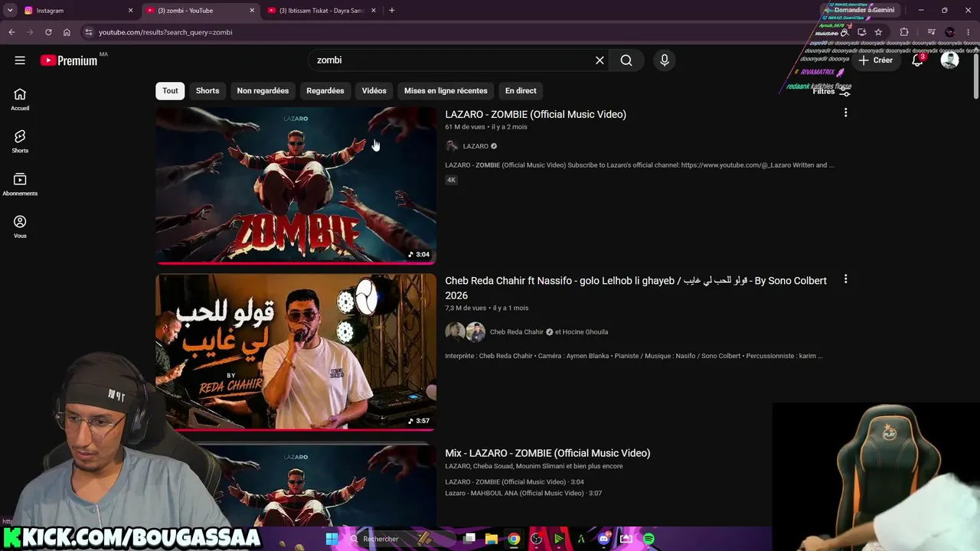This screenshot has width=980, height=551.
Task: Play the LAZARO ZOMBIE video thumbnail
Action: tap(296, 184)
